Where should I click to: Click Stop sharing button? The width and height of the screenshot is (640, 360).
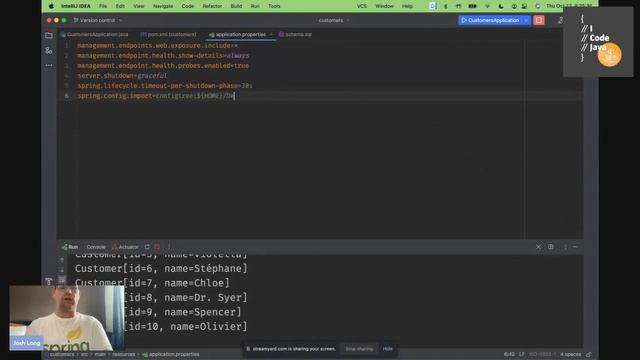[359, 349]
